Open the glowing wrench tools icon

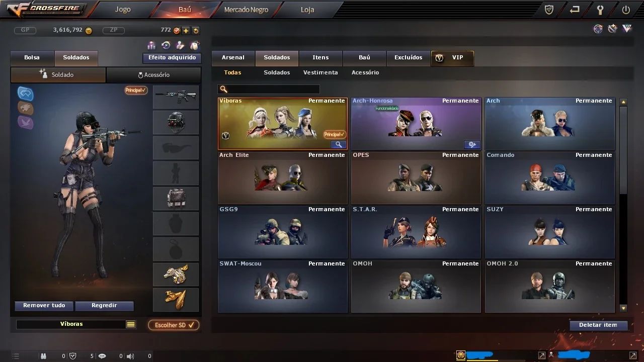coord(612,29)
